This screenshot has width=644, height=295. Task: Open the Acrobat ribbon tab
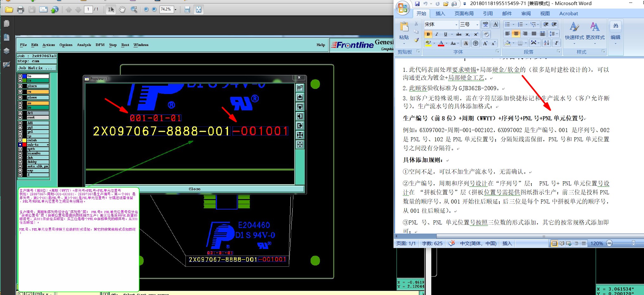coord(569,13)
